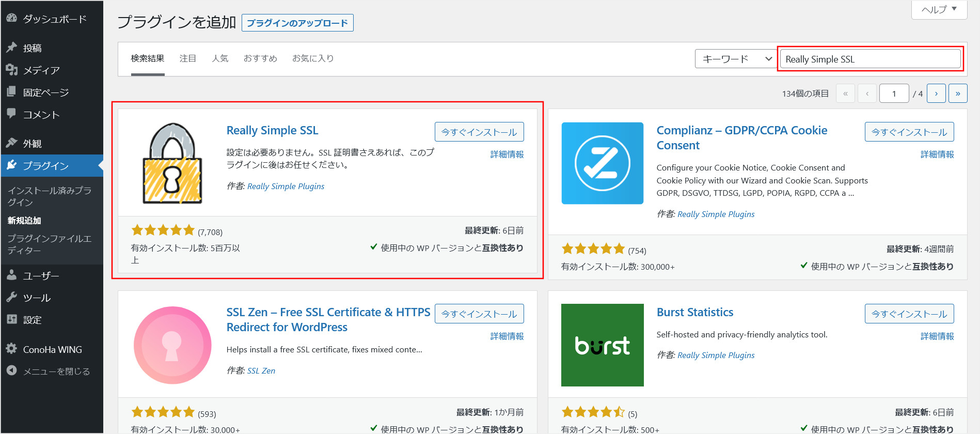The height and width of the screenshot is (434, 980).
Task: Click the star rating of Burst Statistics
Action: click(593, 412)
